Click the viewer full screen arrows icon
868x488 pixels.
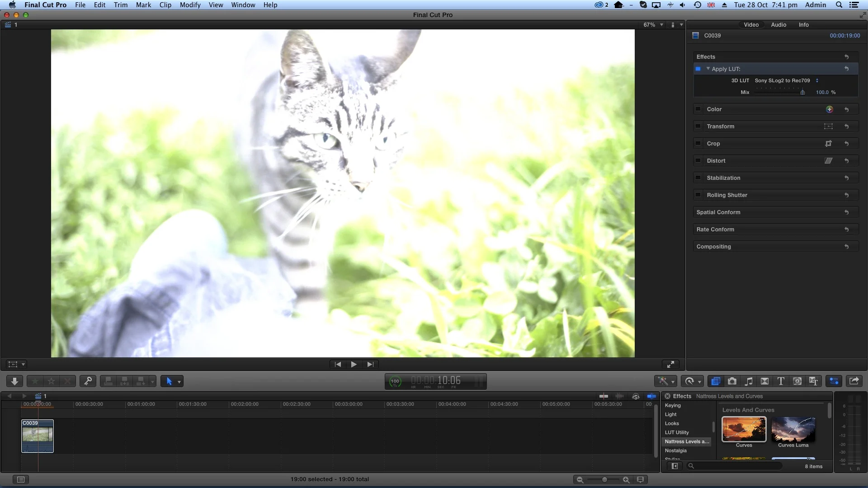point(671,364)
